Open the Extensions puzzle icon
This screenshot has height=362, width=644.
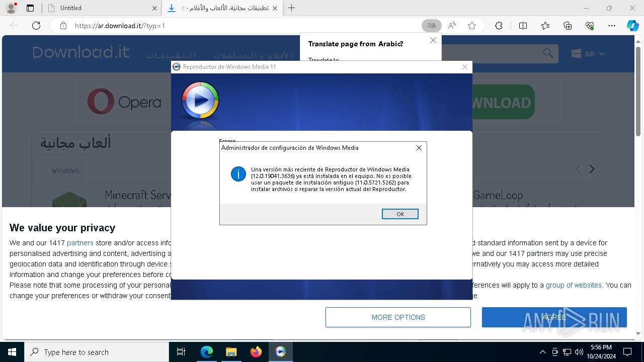pyautogui.click(x=499, y=26)
